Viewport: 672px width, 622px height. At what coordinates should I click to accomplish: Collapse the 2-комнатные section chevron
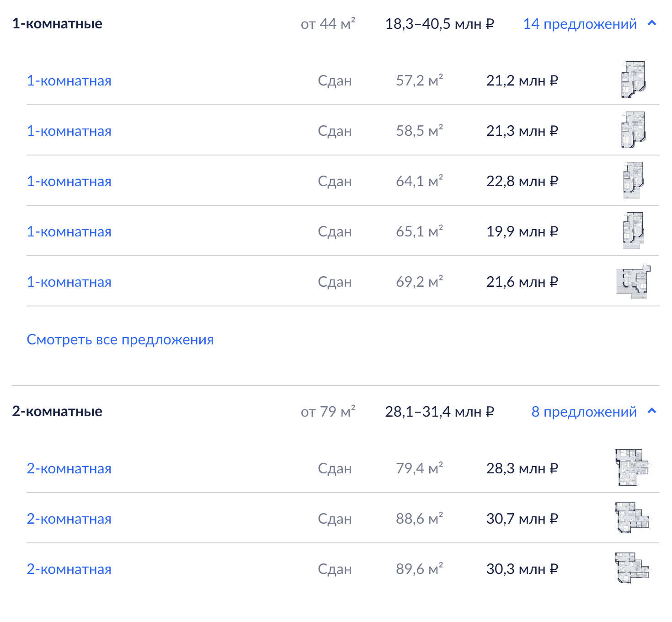[652, 411]
